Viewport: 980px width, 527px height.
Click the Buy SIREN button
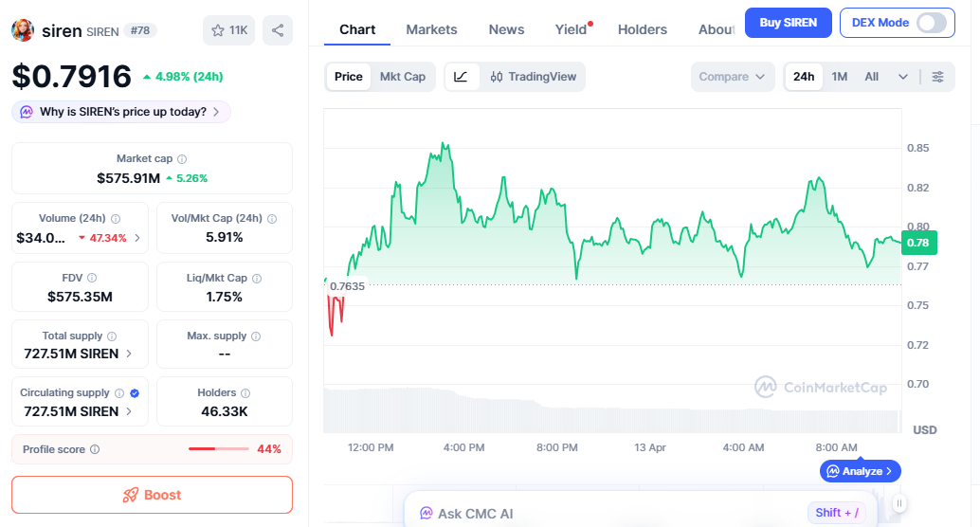pyautogui.click(x=789, y=23)
